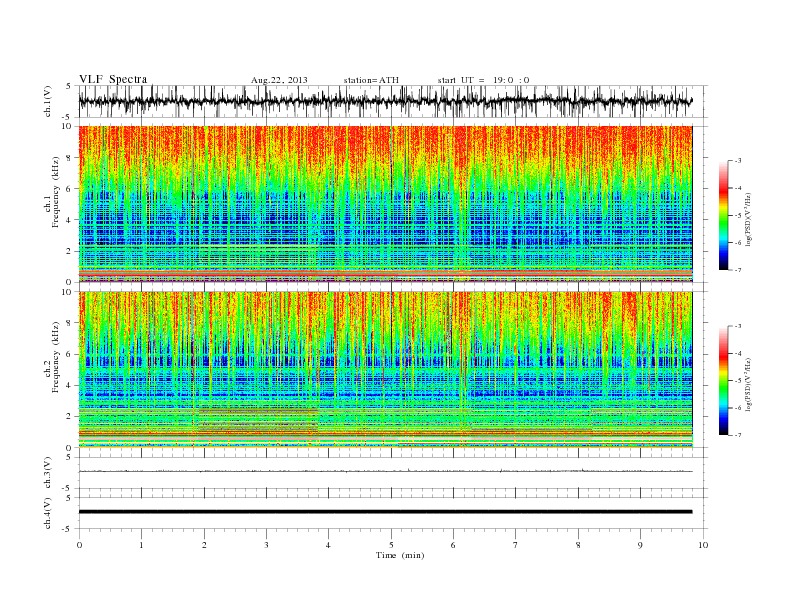Click the "1" tick on the time axis

tap(141, 545)
